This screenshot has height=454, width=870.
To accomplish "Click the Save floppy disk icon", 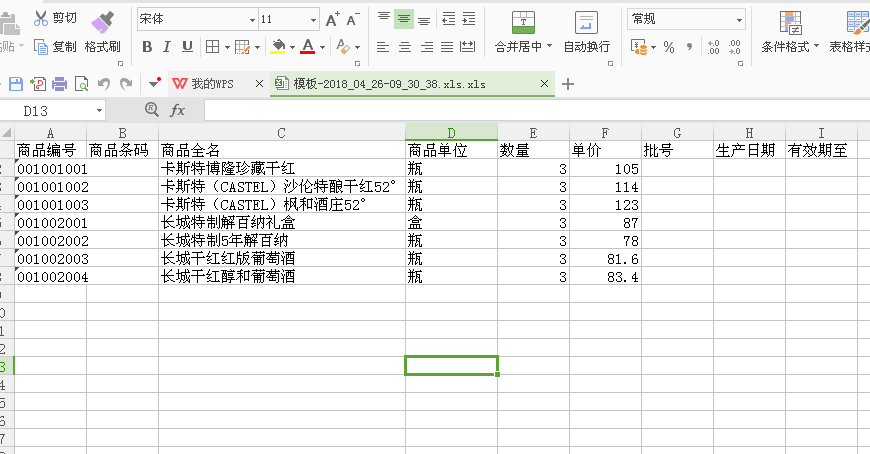I will pos(16,84).
